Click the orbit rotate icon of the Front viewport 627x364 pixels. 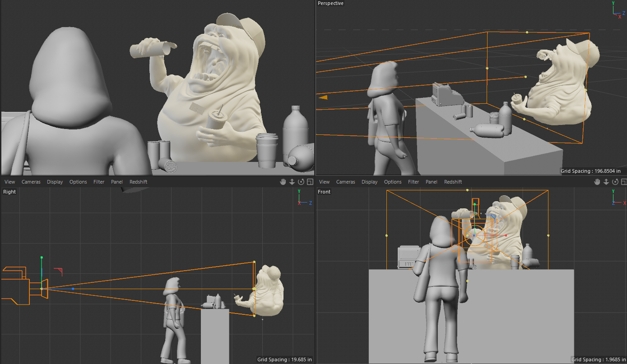pyautogui.click(x=615, y=182)
